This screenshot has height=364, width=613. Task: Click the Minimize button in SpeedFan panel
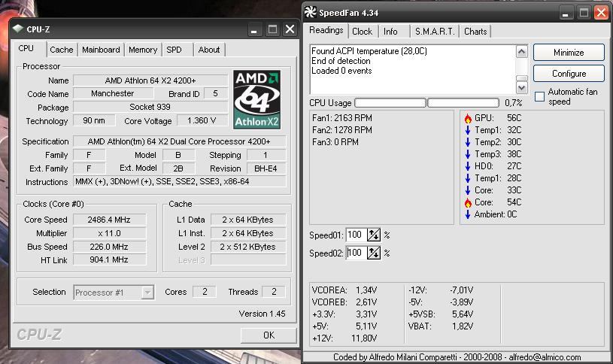[569, 53]
